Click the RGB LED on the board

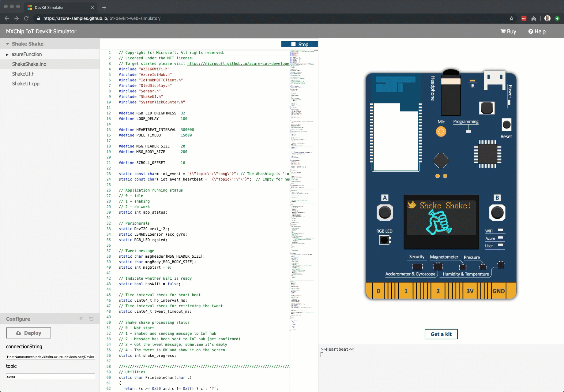pyautogui.click(x=385, y=240)
